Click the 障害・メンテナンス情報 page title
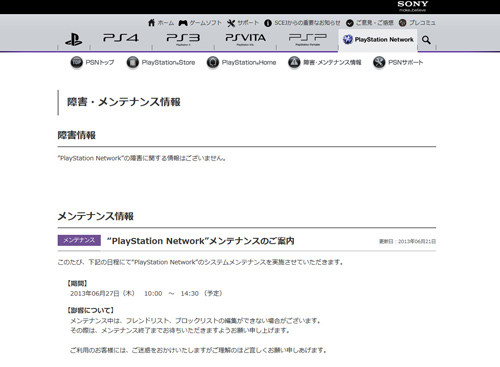This screenshot has width=500, height=367. 124,102
